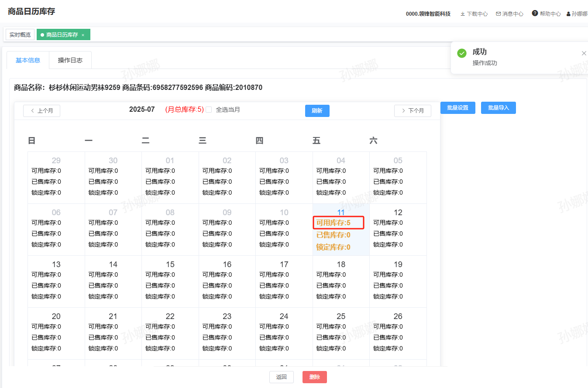The image size is (588, 388).
Task: Open the 基本信息 tab
Action: (28, 60)
